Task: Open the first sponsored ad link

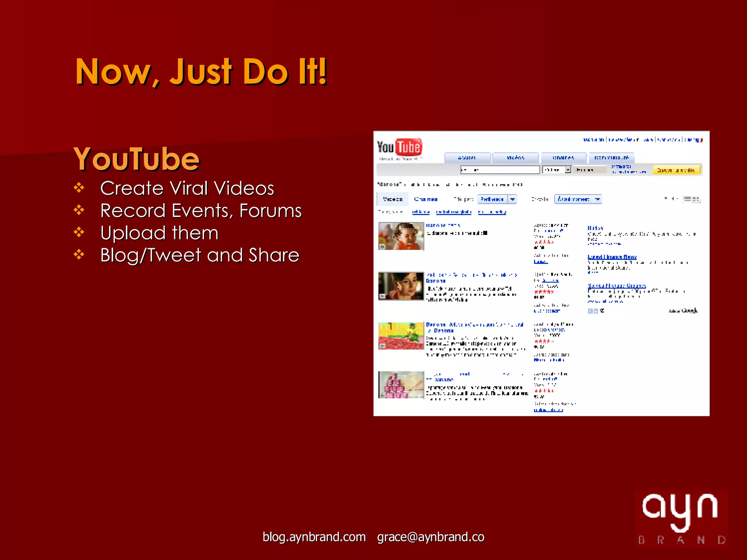Action: [x=595, y=228]
